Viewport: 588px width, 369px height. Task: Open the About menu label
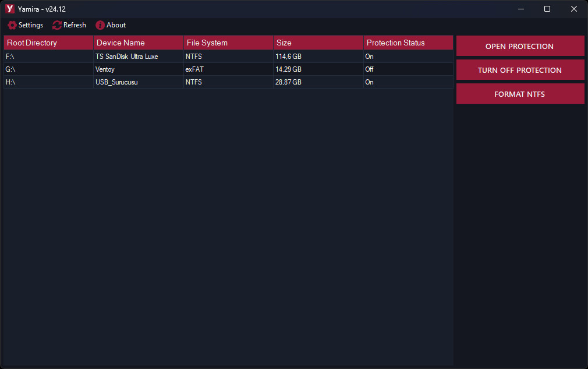pos(116,25)
